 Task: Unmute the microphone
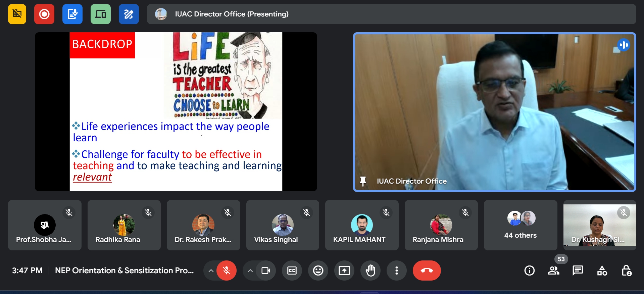pos(227,271)
